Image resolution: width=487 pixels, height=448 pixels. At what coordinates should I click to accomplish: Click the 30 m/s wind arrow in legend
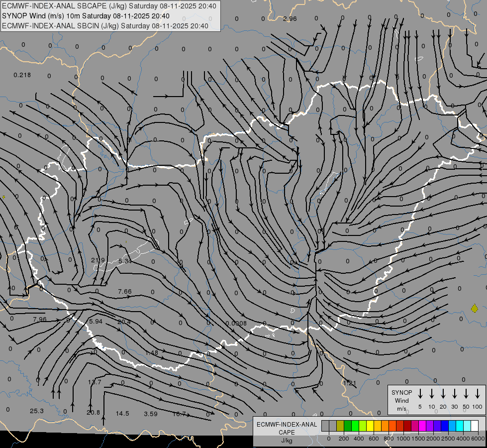point(454,393)
